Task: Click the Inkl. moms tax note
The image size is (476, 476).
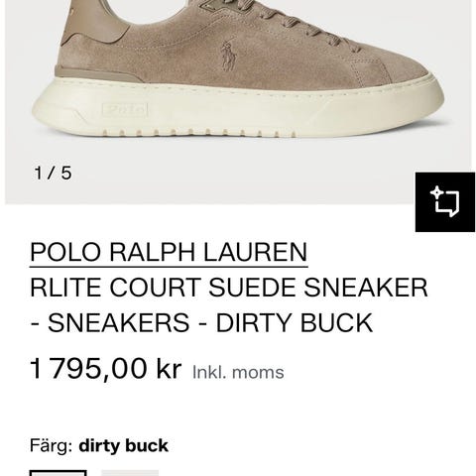Action: click(238, 372)
